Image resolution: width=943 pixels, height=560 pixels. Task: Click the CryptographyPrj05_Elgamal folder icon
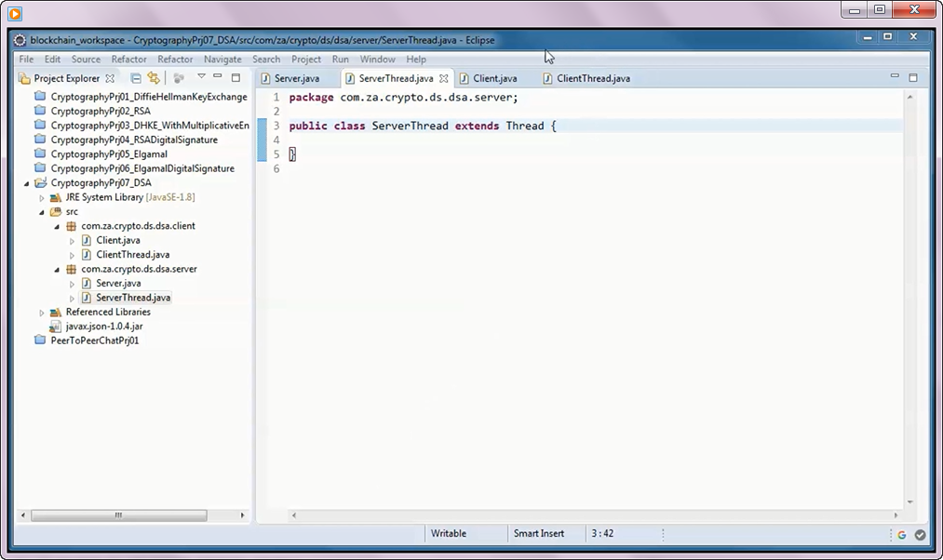pos(40,153)
